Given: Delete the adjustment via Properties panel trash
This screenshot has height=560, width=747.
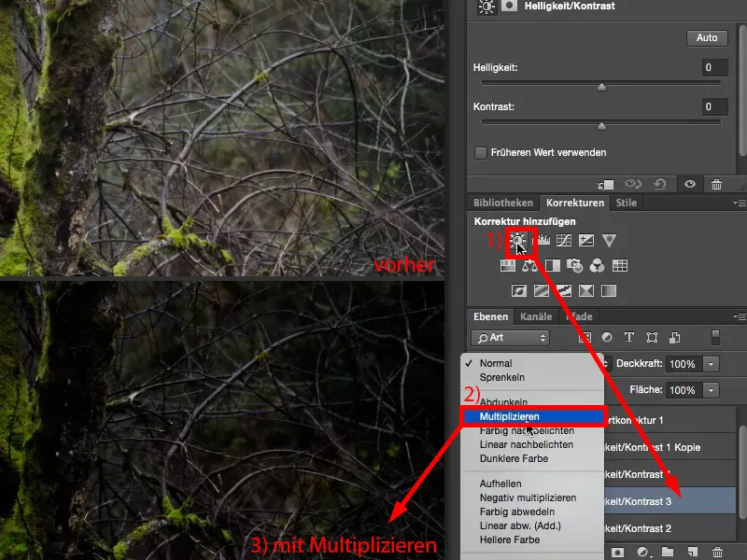Looking at the screenshot, I should (x=716, y=184).
